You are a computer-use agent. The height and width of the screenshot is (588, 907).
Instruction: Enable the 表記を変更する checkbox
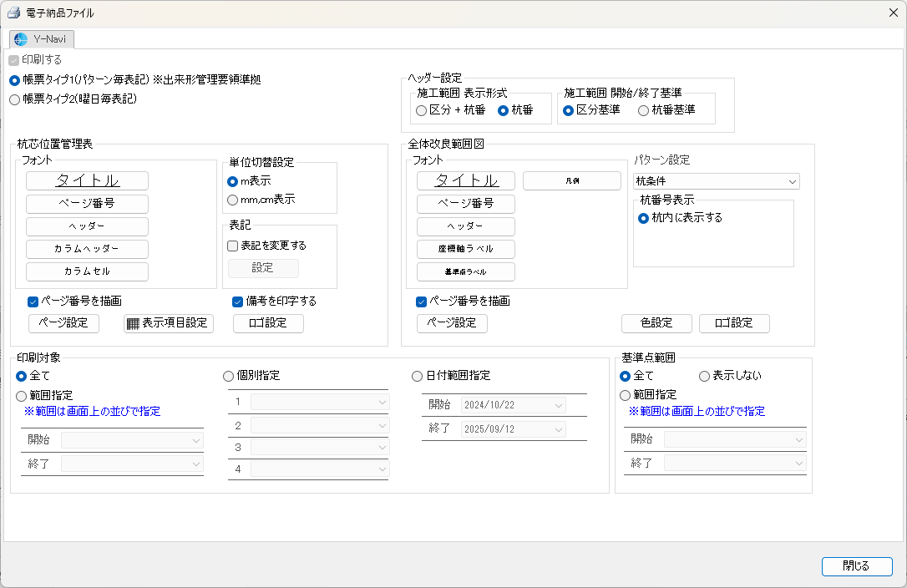pos(234,246)
